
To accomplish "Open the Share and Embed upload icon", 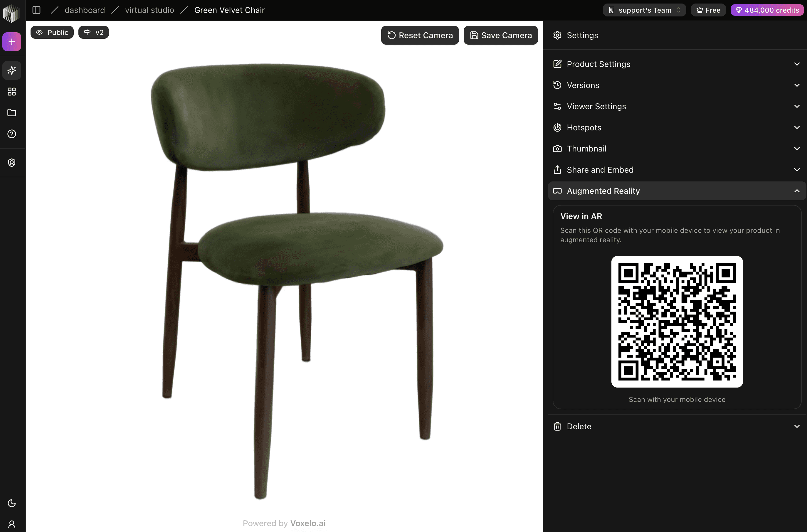I will pos(557,170).
